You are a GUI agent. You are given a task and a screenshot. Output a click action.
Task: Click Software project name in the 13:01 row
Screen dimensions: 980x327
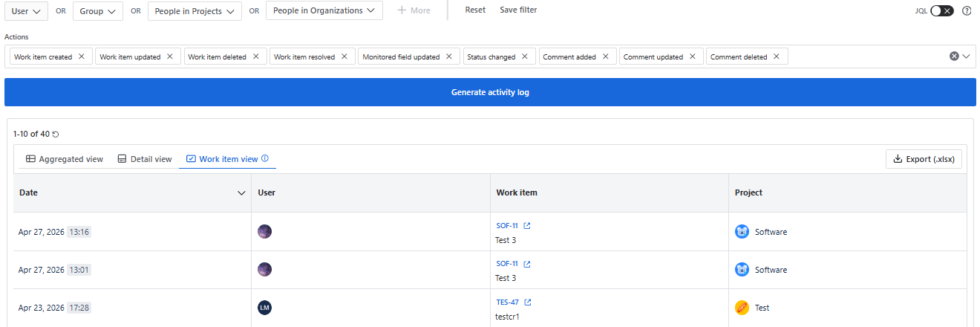pos(771,270)
